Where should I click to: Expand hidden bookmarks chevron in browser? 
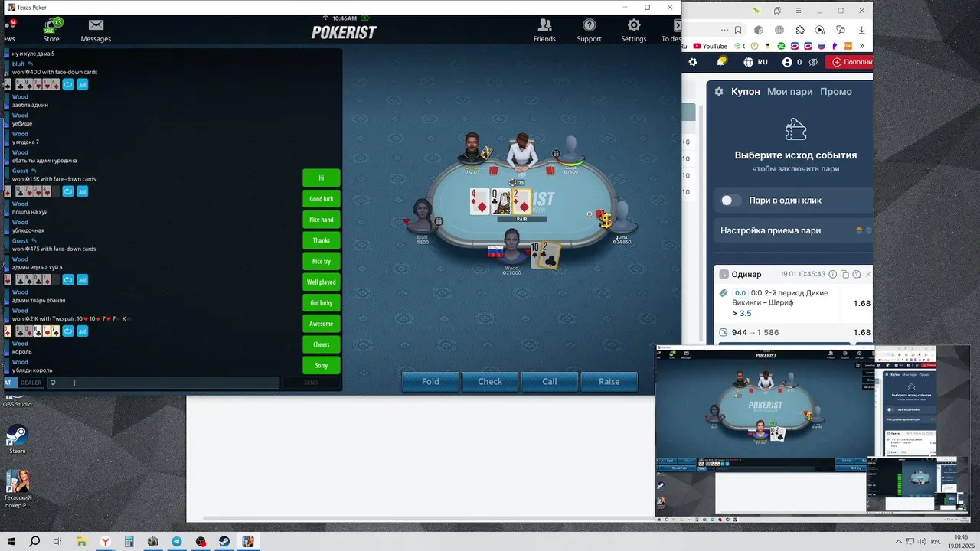[x=861, y=46]
